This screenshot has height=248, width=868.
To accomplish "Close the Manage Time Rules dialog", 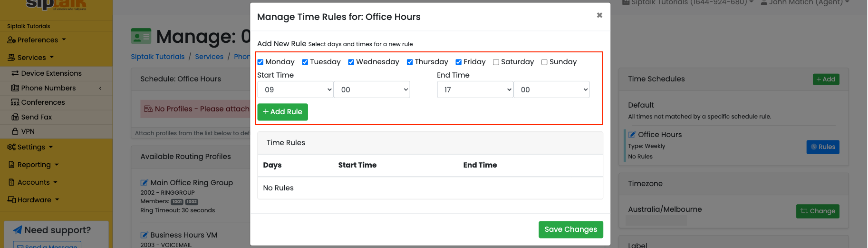I will point(599,15).
